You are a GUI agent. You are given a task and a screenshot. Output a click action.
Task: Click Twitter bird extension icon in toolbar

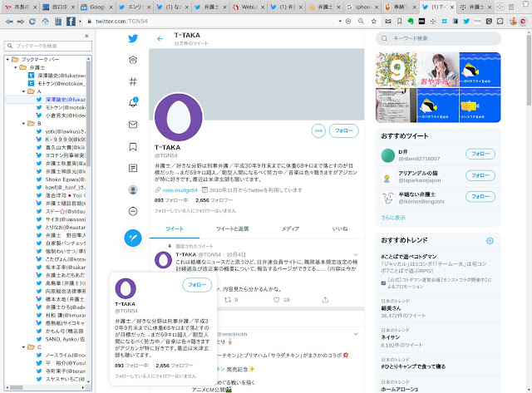point(466,22)
